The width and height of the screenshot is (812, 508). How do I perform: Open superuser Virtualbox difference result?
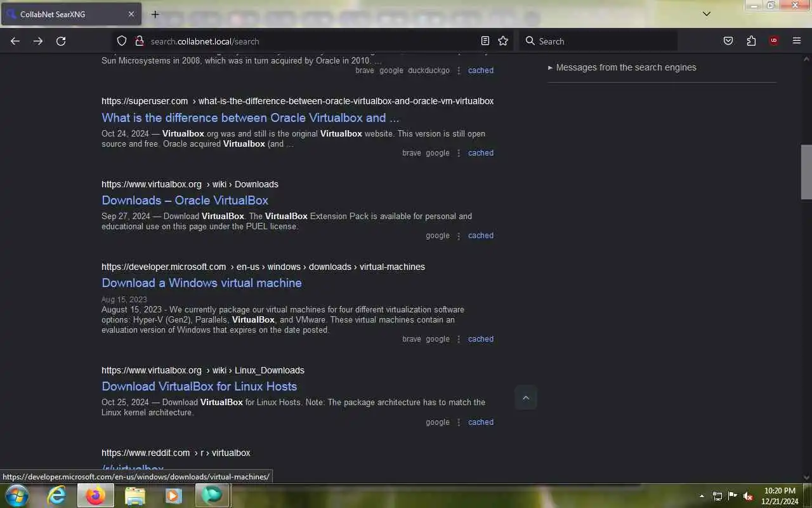click(x=251, y=117)
